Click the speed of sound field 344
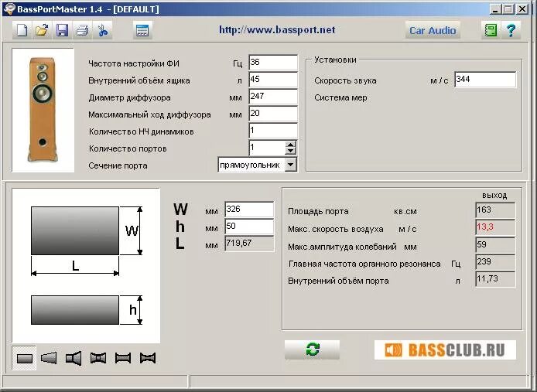This screenshot has width=537, height=392. (x=485, y=80)
